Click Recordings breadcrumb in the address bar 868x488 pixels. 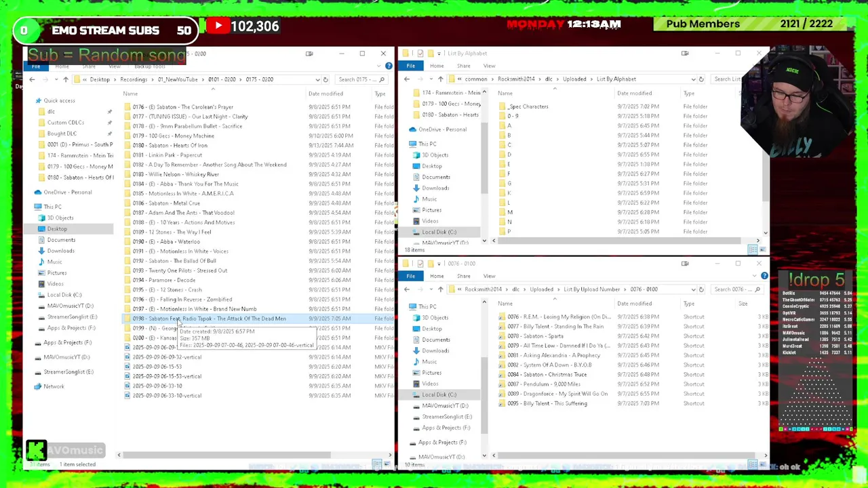pos(134,79)
